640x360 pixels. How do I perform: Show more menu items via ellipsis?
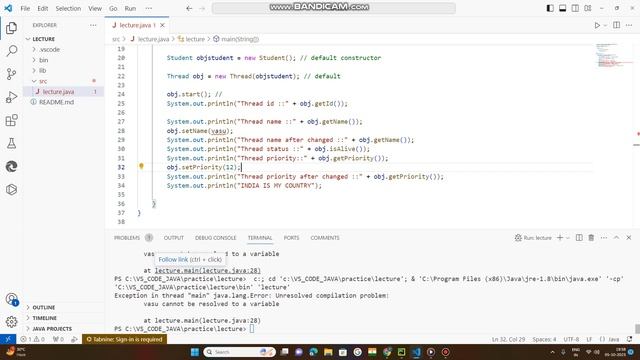tap(149, 8)
